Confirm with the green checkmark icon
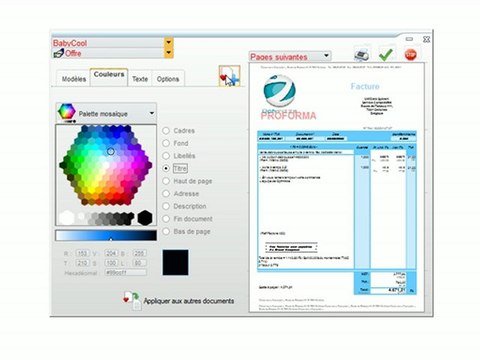The image size is (480, 360). (386, 54)
